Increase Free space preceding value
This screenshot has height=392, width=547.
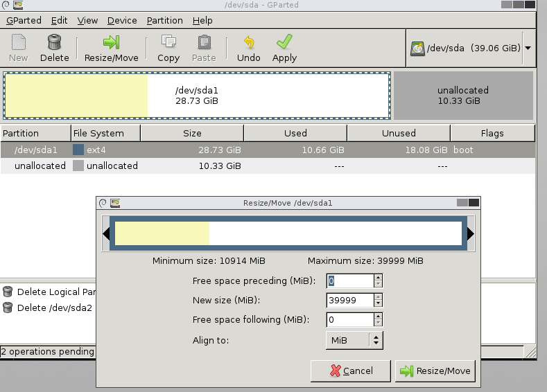tap(378, 278)
